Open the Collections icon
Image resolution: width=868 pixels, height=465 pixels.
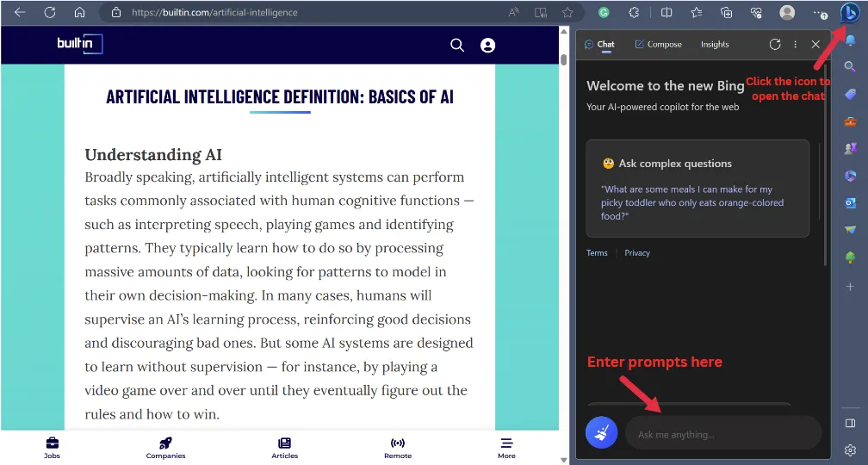726,12
